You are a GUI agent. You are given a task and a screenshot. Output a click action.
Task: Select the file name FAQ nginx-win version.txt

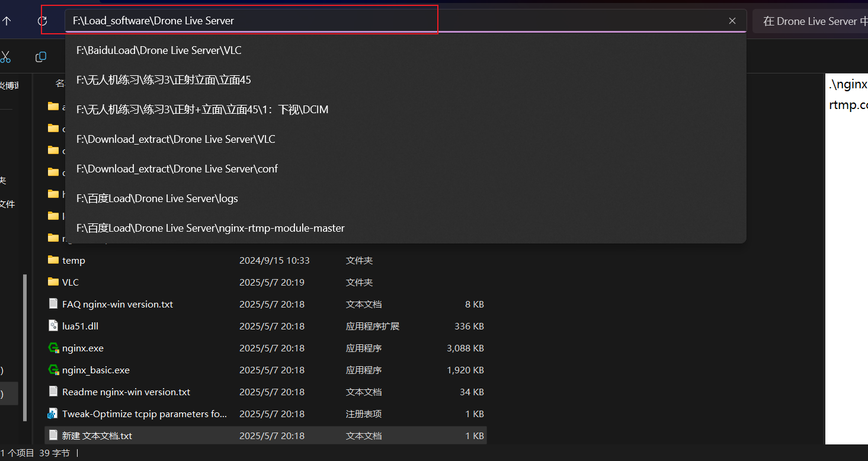click(x=117, y=304)
